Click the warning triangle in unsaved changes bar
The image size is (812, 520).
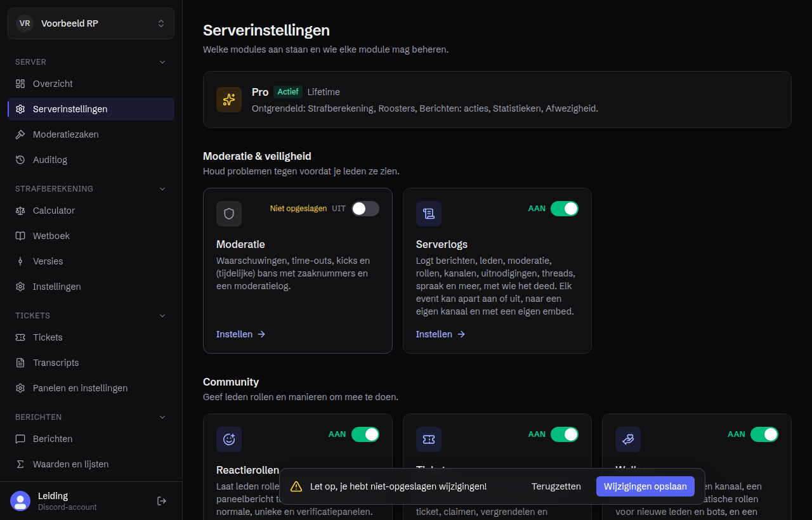[296, 486]
